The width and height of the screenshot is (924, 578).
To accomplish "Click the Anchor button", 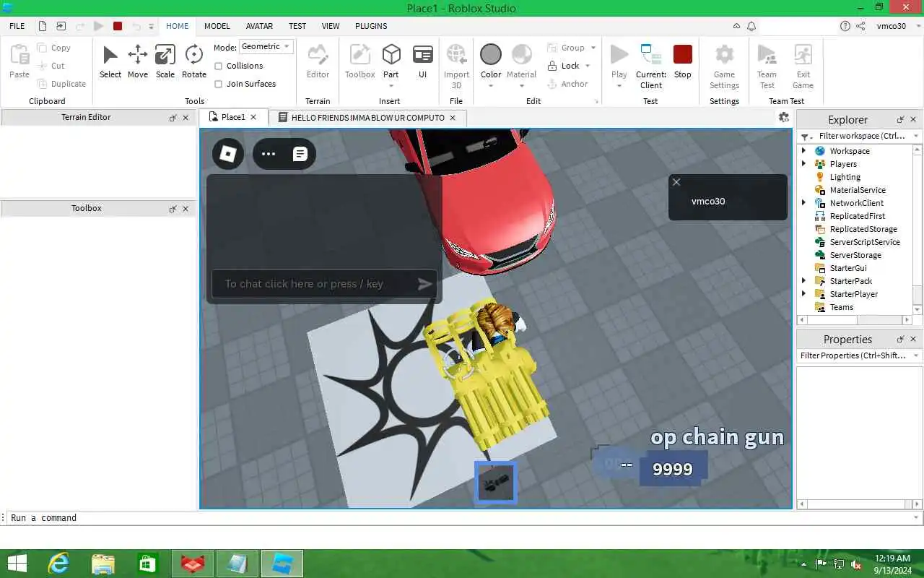I will (567, 84).
